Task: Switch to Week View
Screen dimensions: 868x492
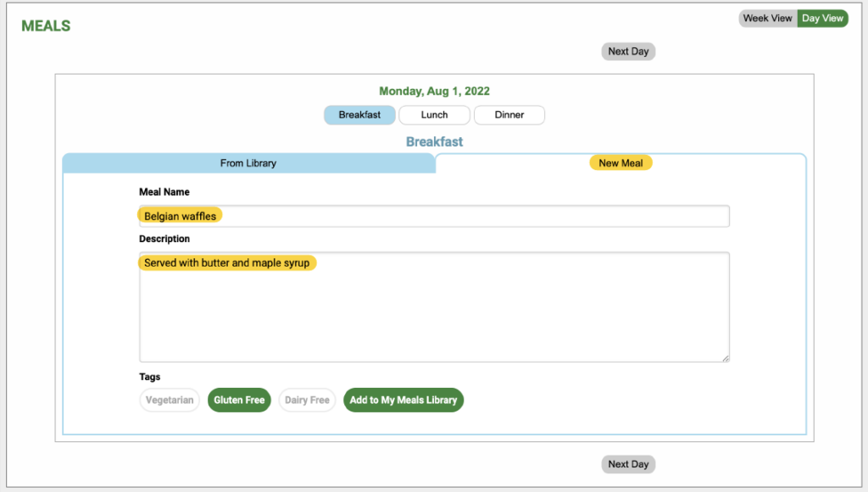Action: coord(768,19)
